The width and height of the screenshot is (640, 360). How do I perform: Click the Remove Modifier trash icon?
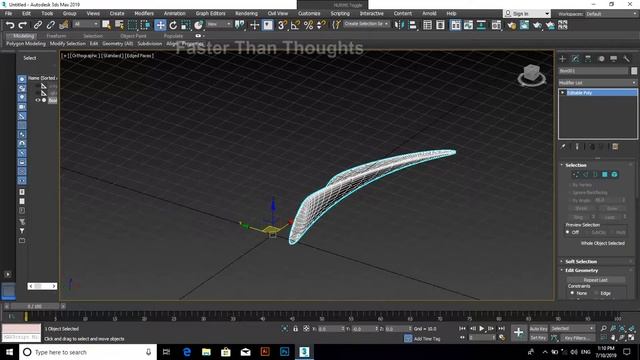(615, 147)
